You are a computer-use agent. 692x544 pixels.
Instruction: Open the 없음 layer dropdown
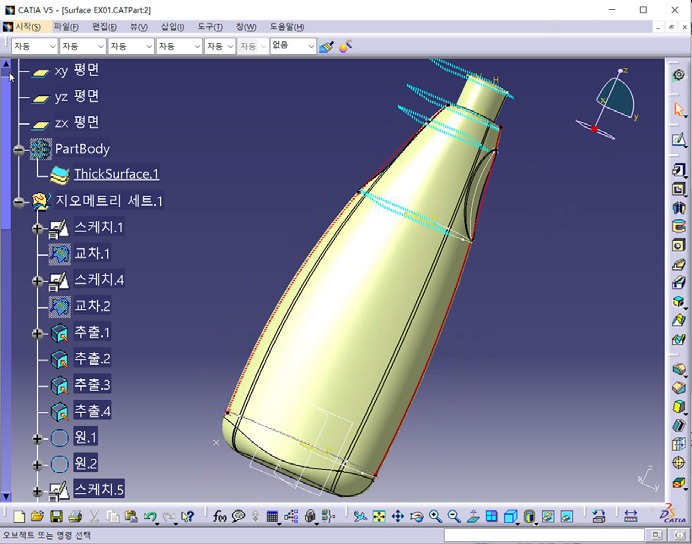pyautogui.click(x=311, y=46)
